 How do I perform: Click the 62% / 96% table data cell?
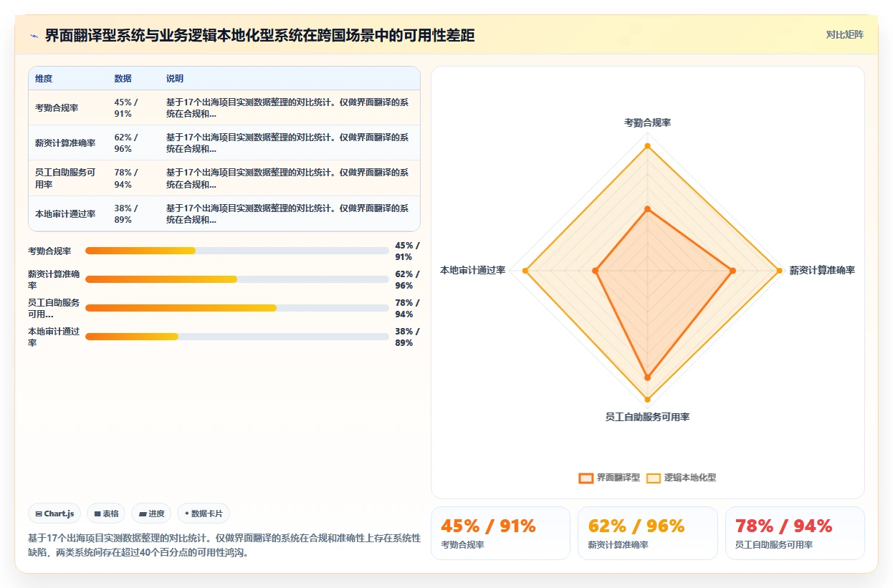[133, 143]
